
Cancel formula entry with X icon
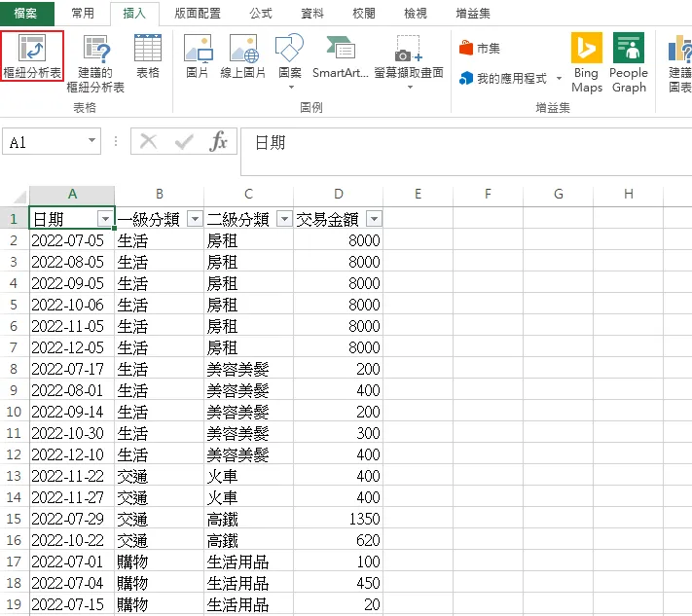tap(148, 142)
